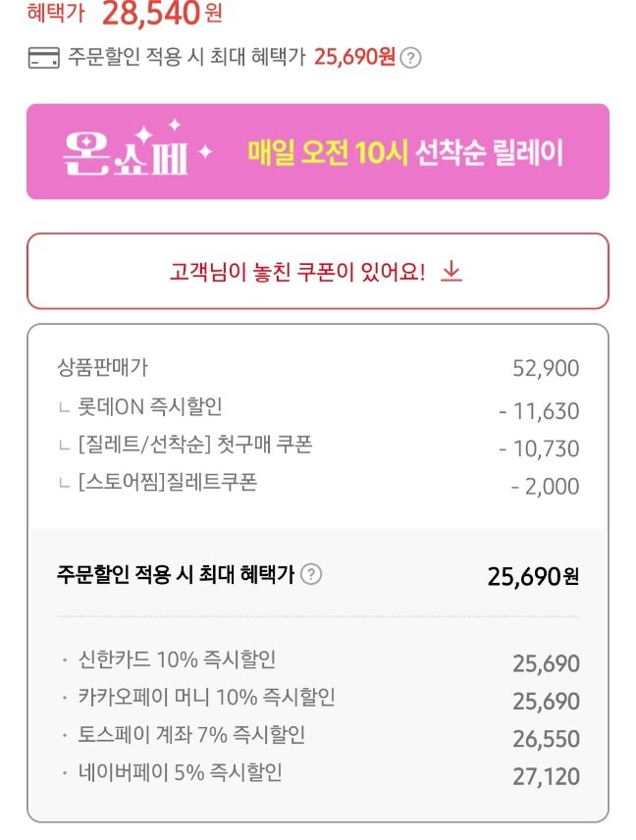Tap the [스토어찜]질레트쿠폰 entry
Screen dimensions: 636x840
click(x=166, y=483)
